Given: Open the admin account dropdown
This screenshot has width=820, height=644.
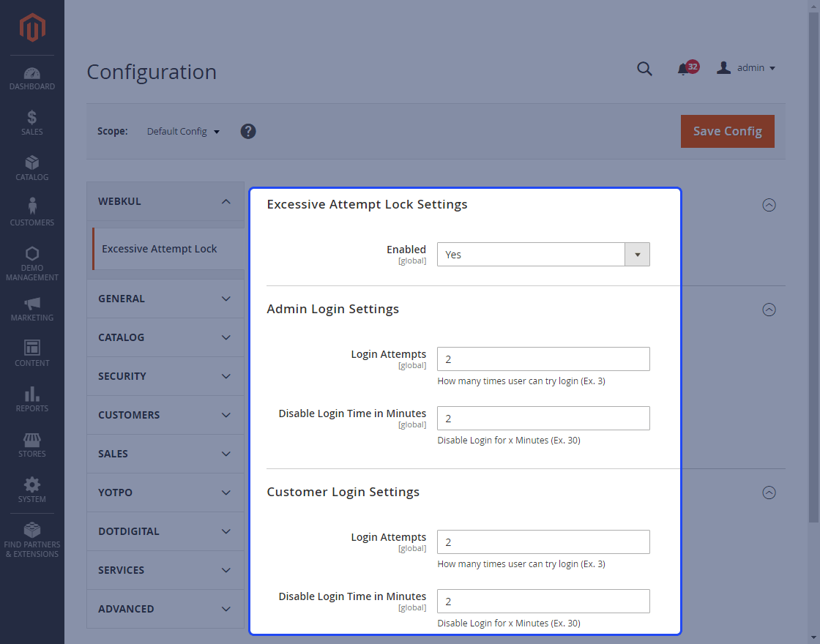Looking at the screenshot, I should (x=746, y=68).
